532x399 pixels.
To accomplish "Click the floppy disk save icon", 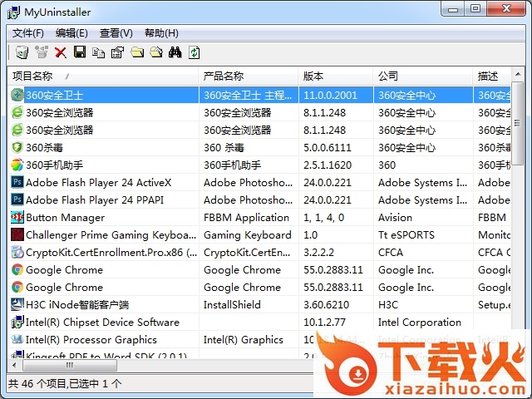I will coord(80,52).
